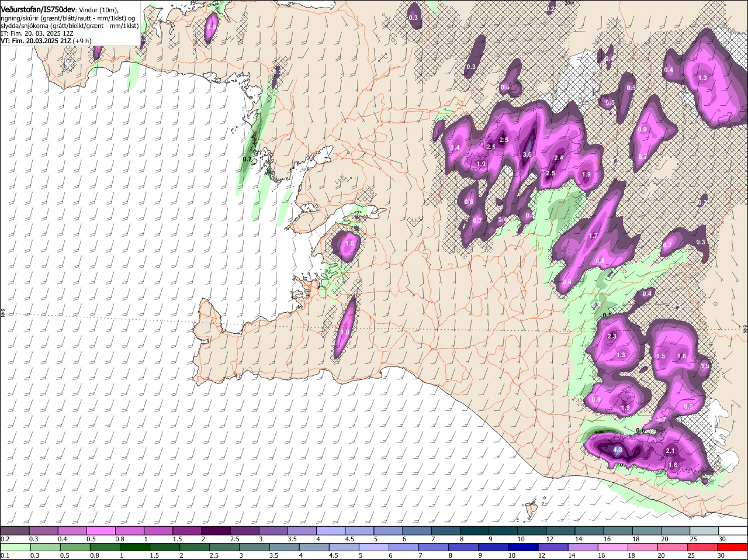Screen dimensions: 748x560
Task: Click the upper legend swatch starting at 7
Action: (x=445, y=530)
